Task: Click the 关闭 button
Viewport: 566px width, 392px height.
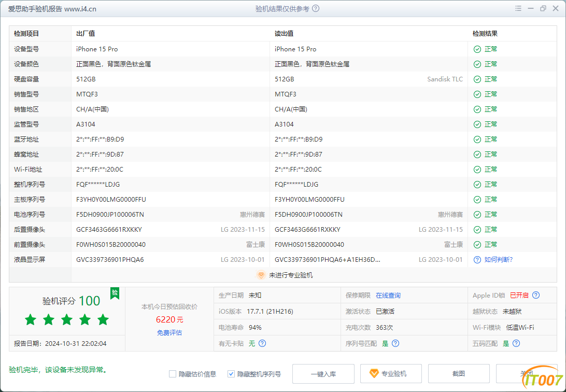Action: tap(527, 374)
